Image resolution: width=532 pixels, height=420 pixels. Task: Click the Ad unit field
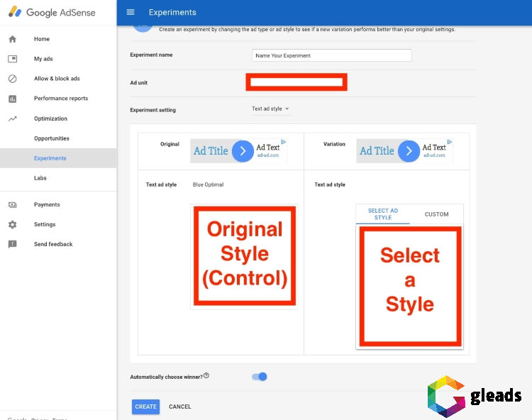coord(297,82)
